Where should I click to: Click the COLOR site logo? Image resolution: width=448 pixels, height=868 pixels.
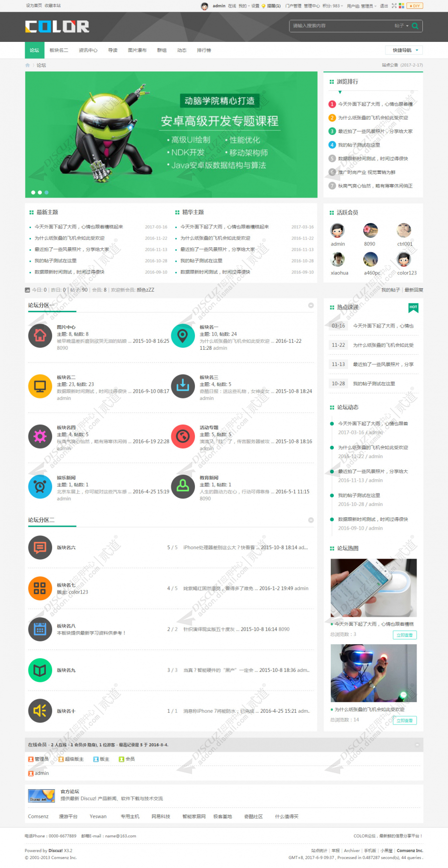pyautogui.click(x=57, y=27)
